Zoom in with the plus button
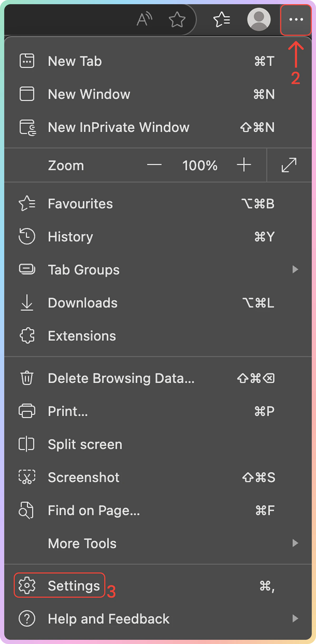The height and width of the screenshot is (644, 316). 244,165
